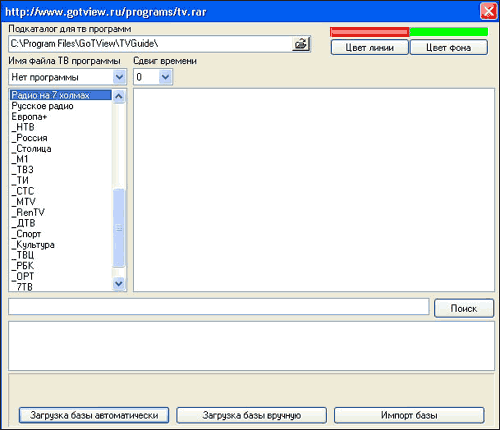Select 'Европа+' in channel list
500x430 pixels.
point(61,117)
